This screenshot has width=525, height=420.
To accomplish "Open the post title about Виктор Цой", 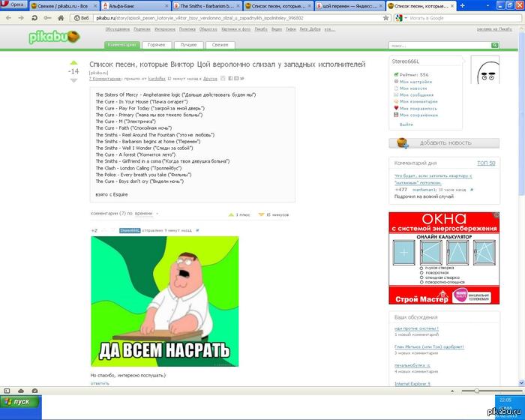I will tap(227, 64).
